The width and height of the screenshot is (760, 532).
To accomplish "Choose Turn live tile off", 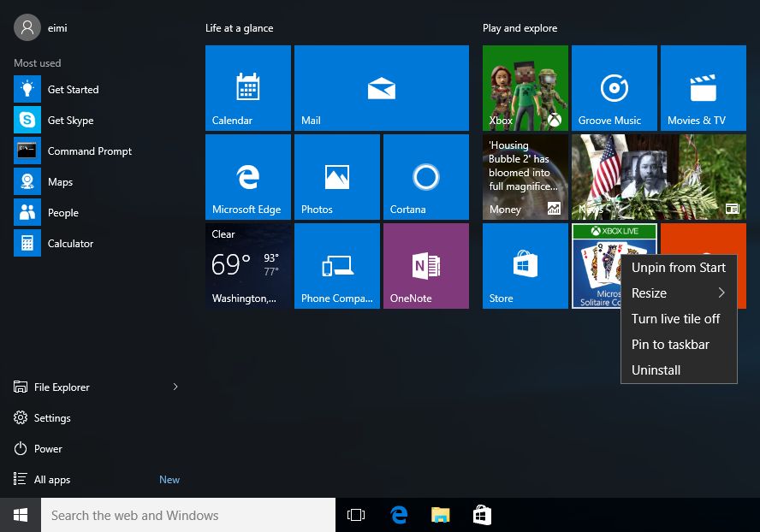I will [x=679, y=319].
